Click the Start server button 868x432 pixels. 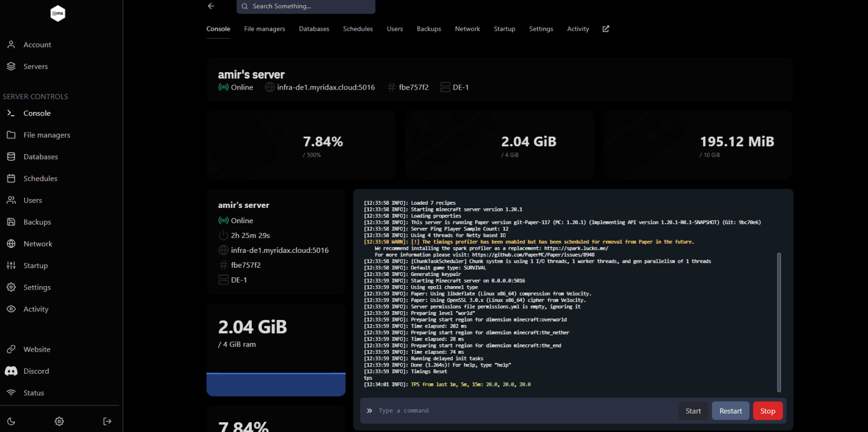693,411
